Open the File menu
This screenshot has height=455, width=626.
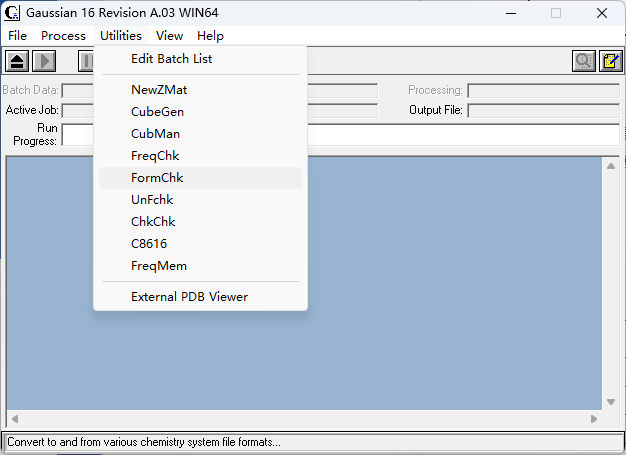[x=18, y=36]
